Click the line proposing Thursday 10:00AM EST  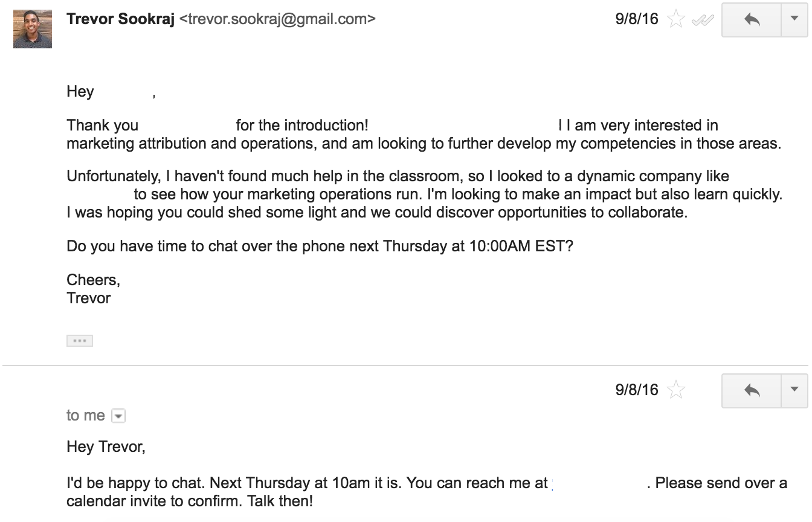click(320, 246)
